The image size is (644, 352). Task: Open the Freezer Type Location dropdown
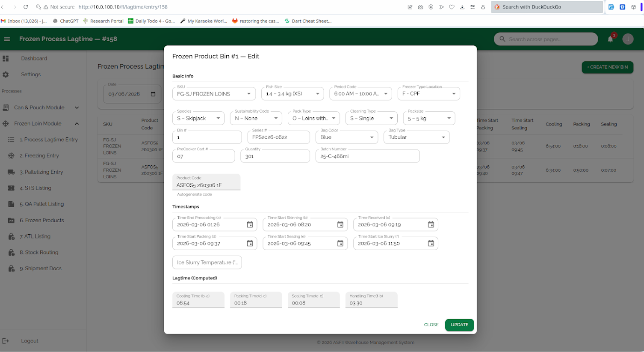coord(428,94)
